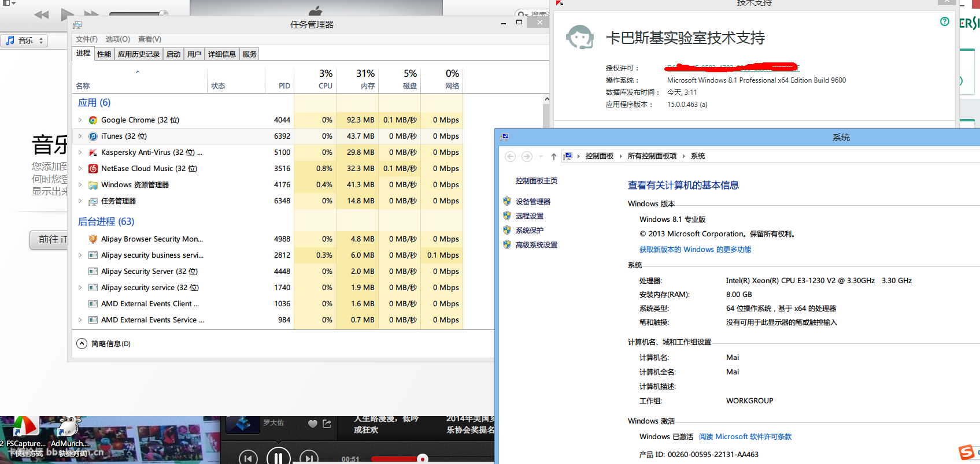The width and height of the screenshot is (980, 464).
Task: Expand the Kaspersky Anti-Virus process group
Action: [x=80, y=153]
